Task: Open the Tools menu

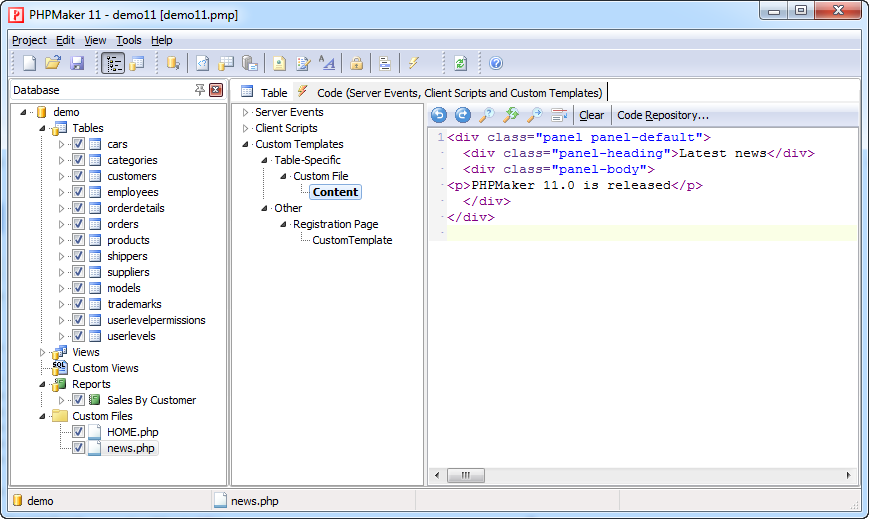Action: (x=129, y=40)
